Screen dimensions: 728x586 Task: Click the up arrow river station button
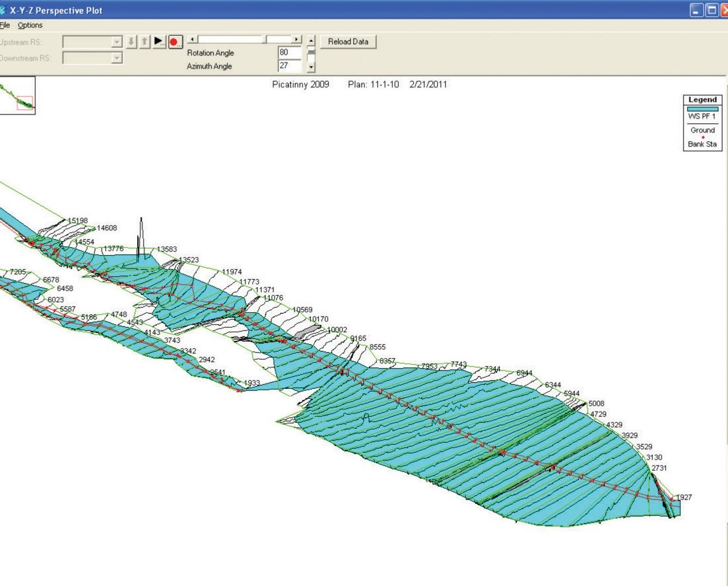(144, 41)
